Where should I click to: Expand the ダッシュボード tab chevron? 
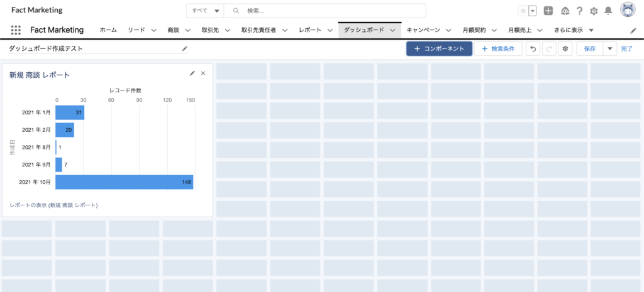pyautogui.click(x=393, y=30)
